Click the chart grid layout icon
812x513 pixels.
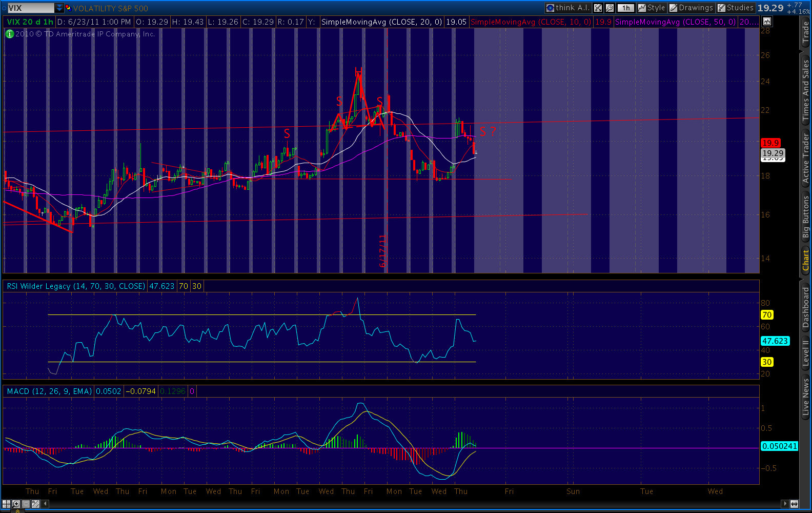6,504
